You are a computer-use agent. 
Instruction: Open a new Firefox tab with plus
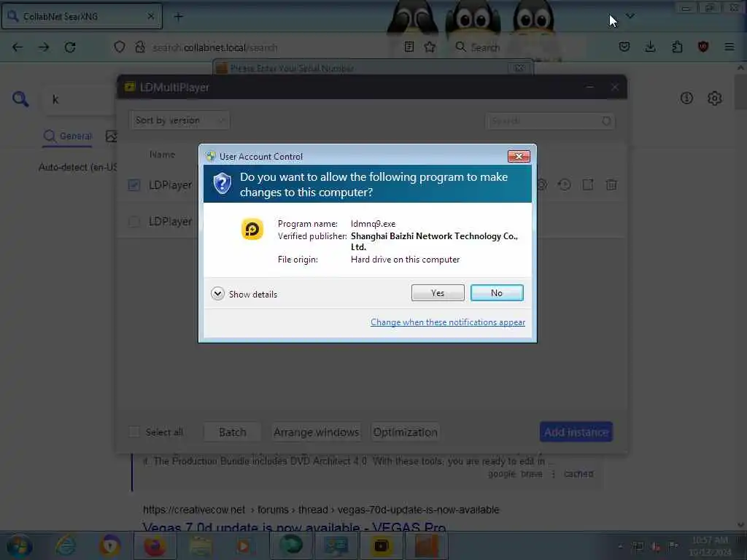pos(178,17)
